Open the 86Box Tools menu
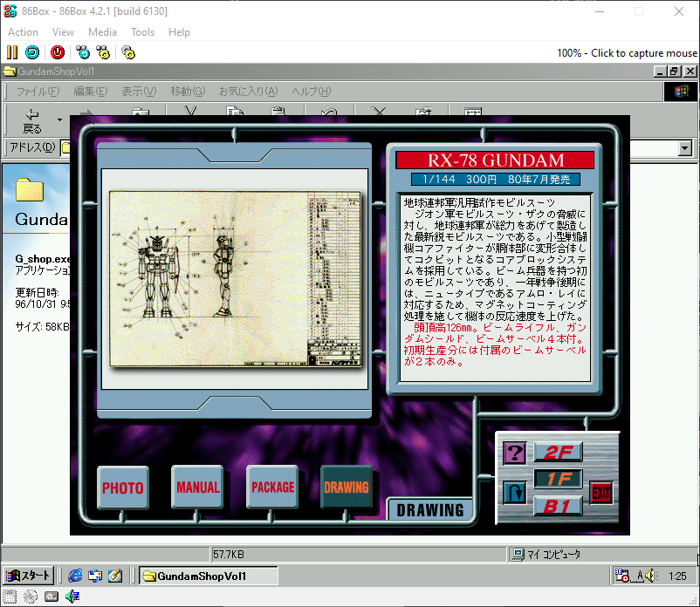The height and width of the screenshot is (607, 700). point(142,32)
